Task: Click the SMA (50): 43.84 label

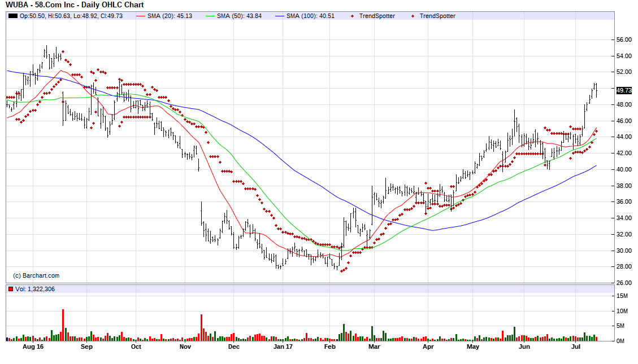Action: (239, 16)
